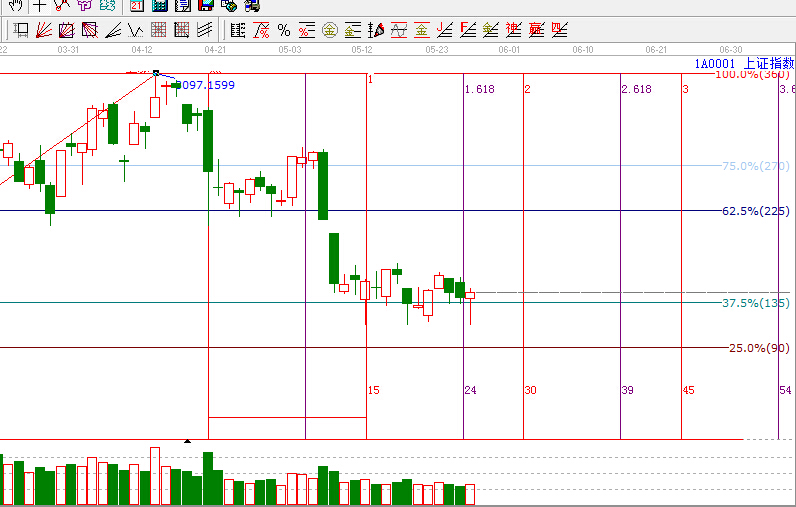Click the 1A0001 stock code label
The image size is (796, 507).
[x=715, y=63]
